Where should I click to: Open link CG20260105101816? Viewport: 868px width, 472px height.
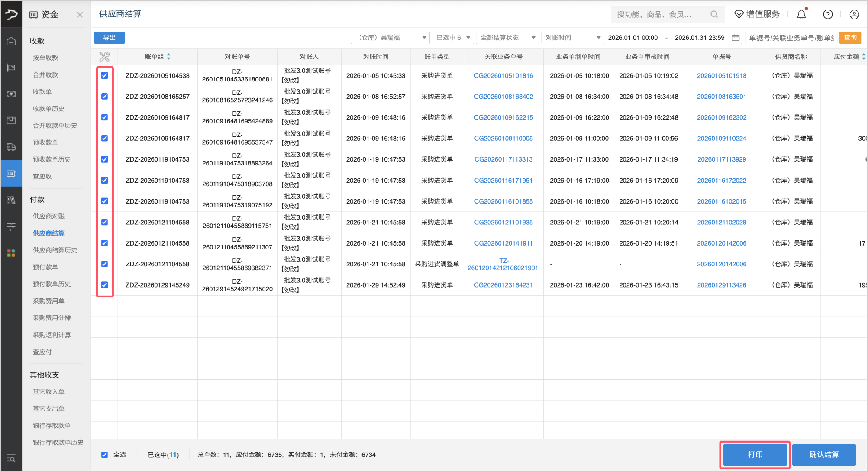503,75
